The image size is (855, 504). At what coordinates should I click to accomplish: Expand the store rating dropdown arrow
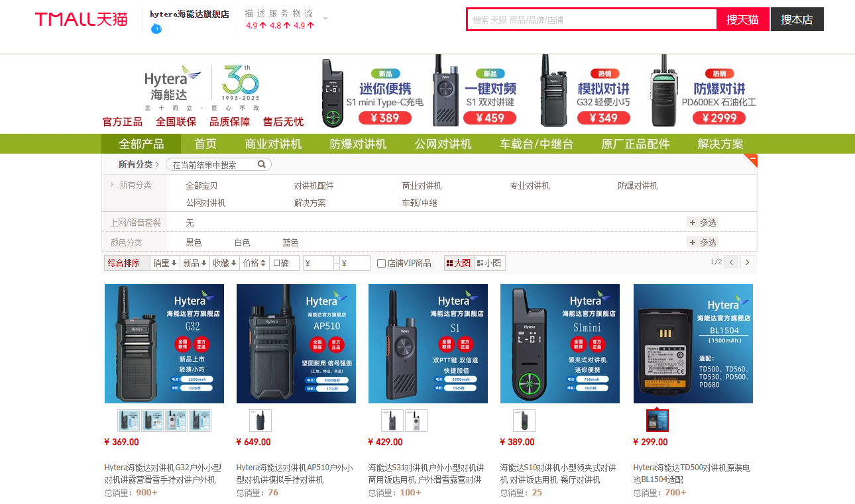[x=325, y=19]
